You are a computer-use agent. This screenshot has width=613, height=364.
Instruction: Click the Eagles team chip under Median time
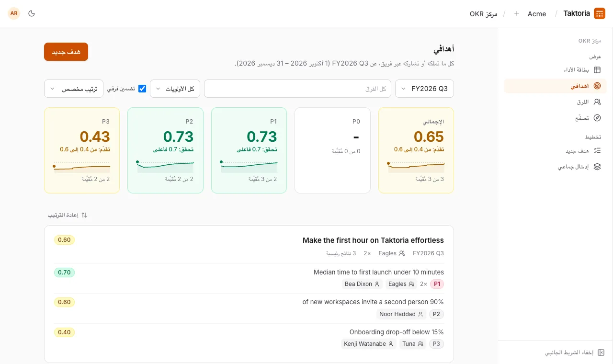(x=401, y=284)
